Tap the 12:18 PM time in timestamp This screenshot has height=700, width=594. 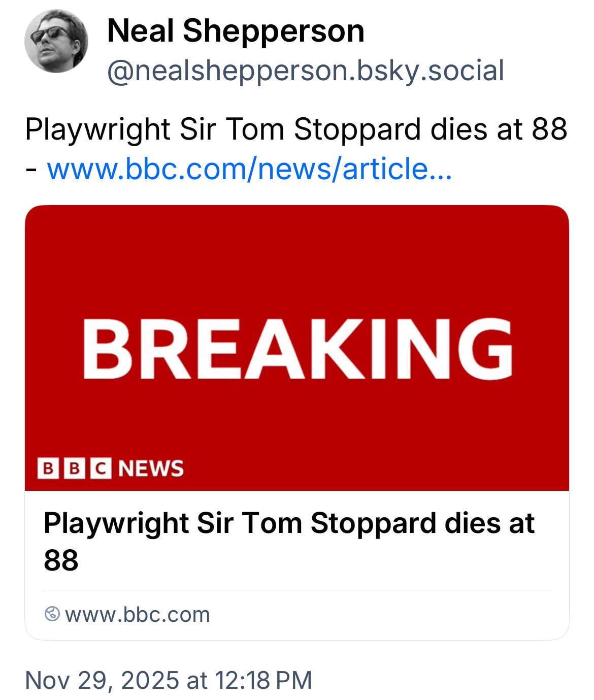coord(263,680)
